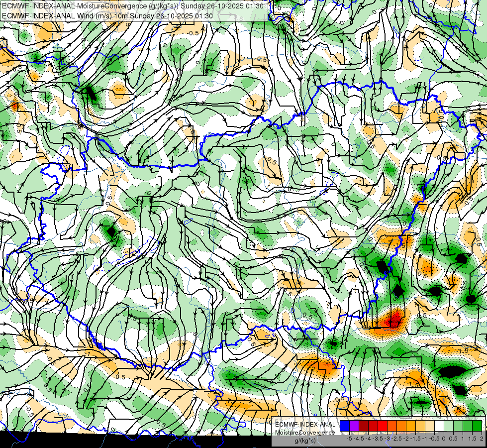487x448 pixels.
Task: Pick the dark red swatch between -4.5 and -4
Action: click(364, 426)
